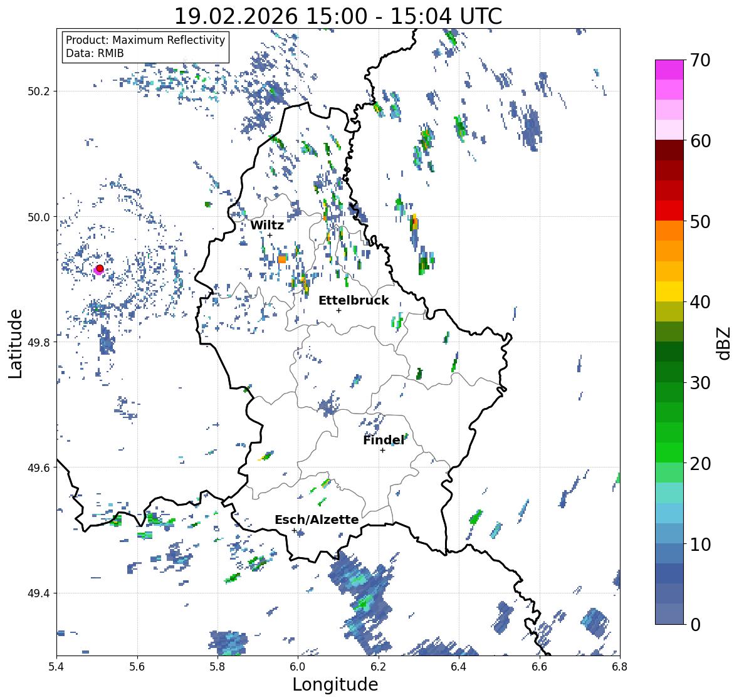Click the red dot marker west of Luxembourg

point(100,268)
